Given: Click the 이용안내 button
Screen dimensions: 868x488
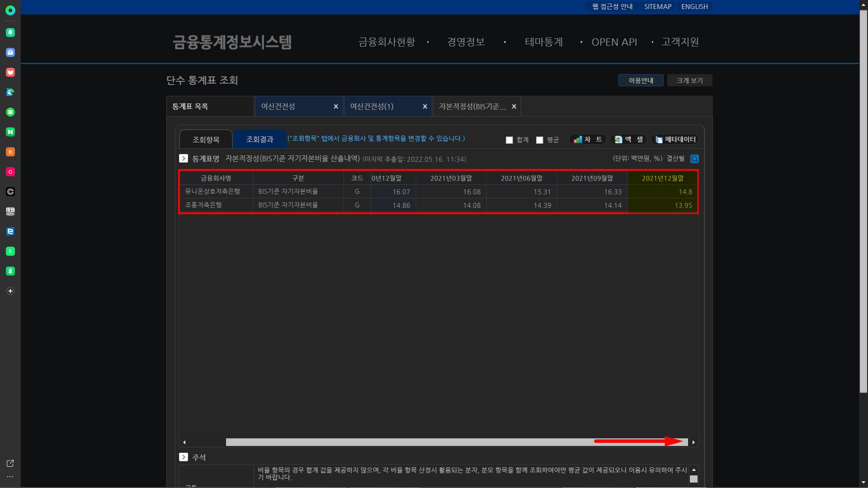Looking at the screenshot, I should coord(641,80).
